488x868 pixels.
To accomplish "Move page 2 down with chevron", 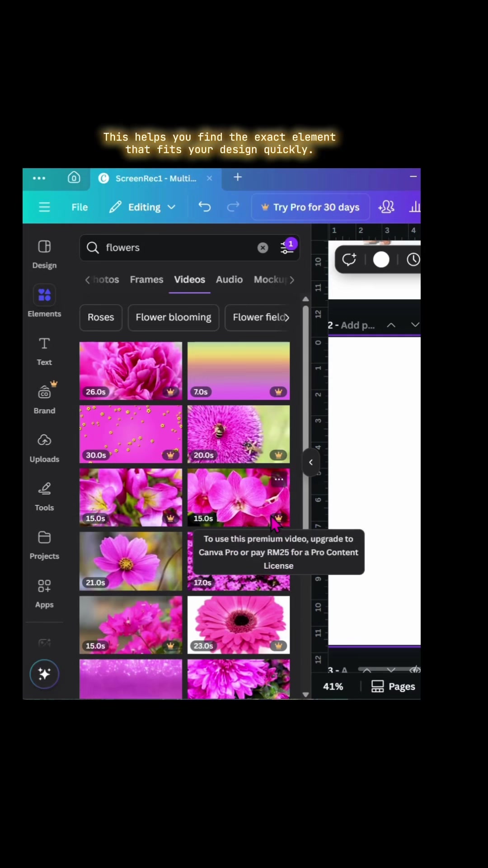I will 415,325.
